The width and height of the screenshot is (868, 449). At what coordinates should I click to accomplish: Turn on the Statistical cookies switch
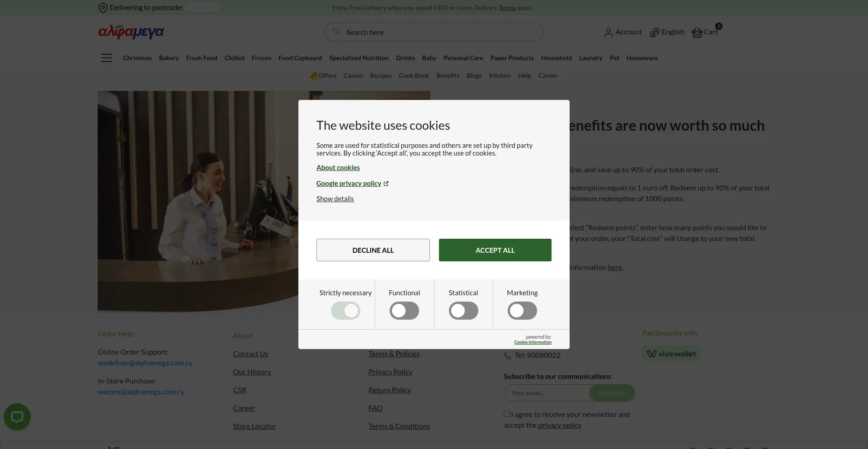click(x=463, y=311)
